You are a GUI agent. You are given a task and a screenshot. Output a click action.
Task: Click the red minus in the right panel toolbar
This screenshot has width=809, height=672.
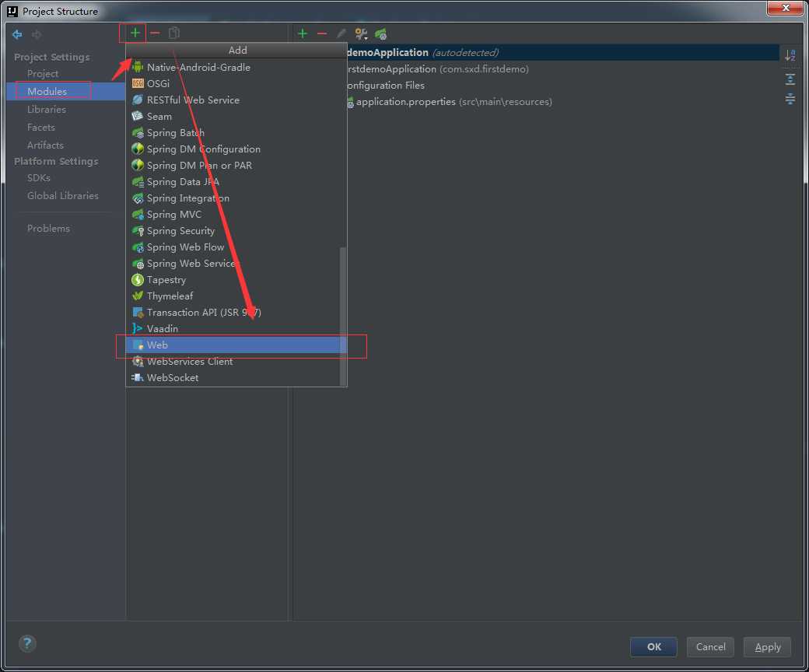322,34
